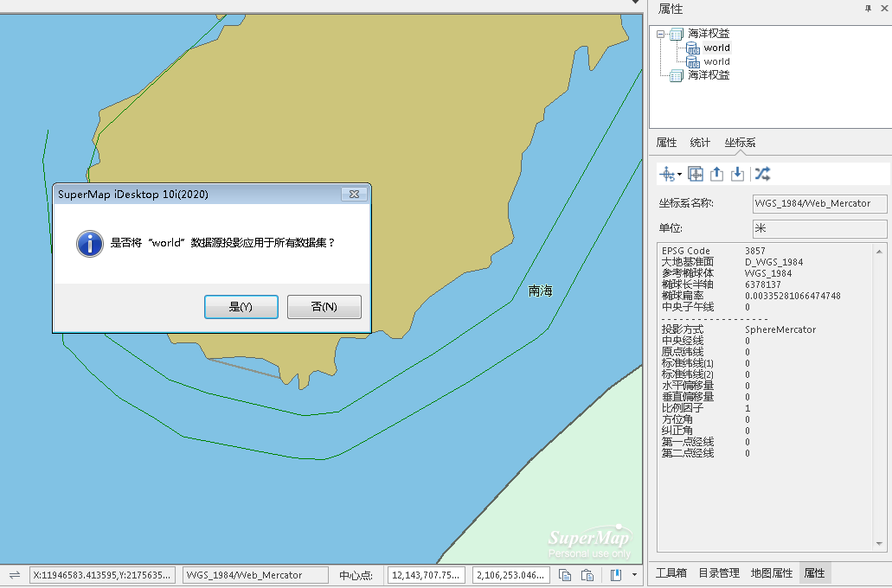Click the 椭球长半轴 value 6378137
The height and width of the screenshot is (588, 892).
[x=763, y=284]
